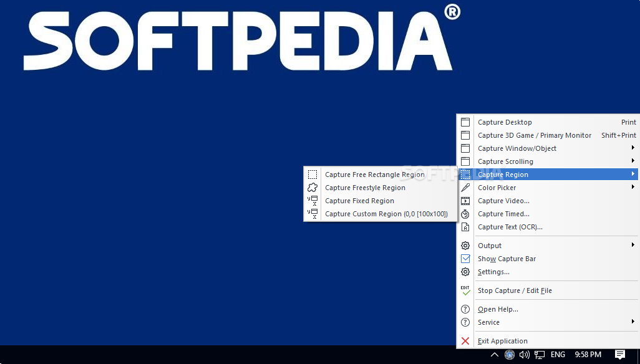Viewport: 640px width, 364px height.
Task: Choose Capture Fixed Region
Action: click(381, 201)
